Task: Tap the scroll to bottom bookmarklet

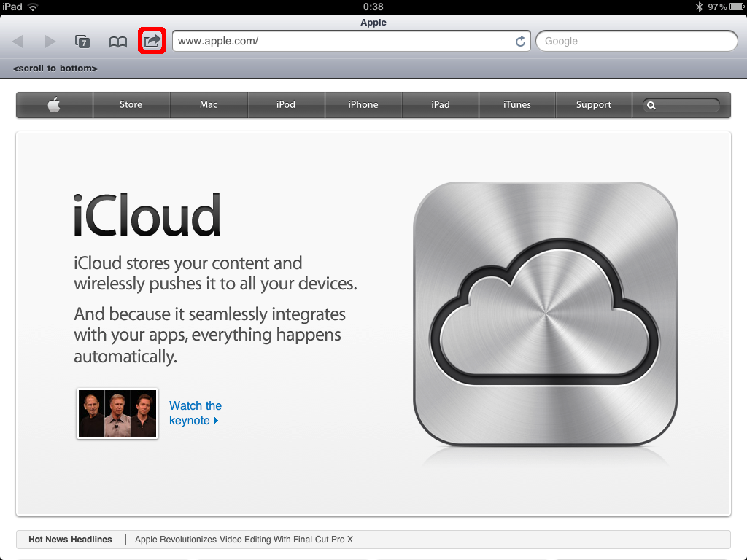Action: click(x=55, y=69)
